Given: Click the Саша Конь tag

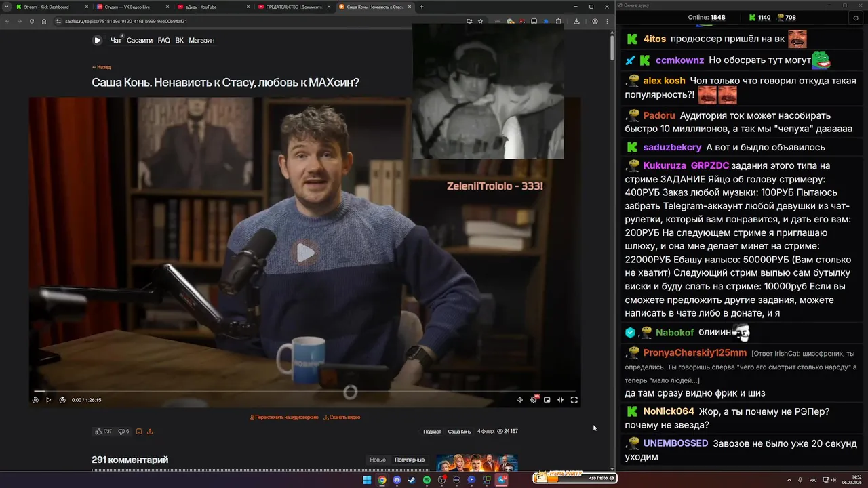Looking at the screenshot, I should (x=459, y=432).
